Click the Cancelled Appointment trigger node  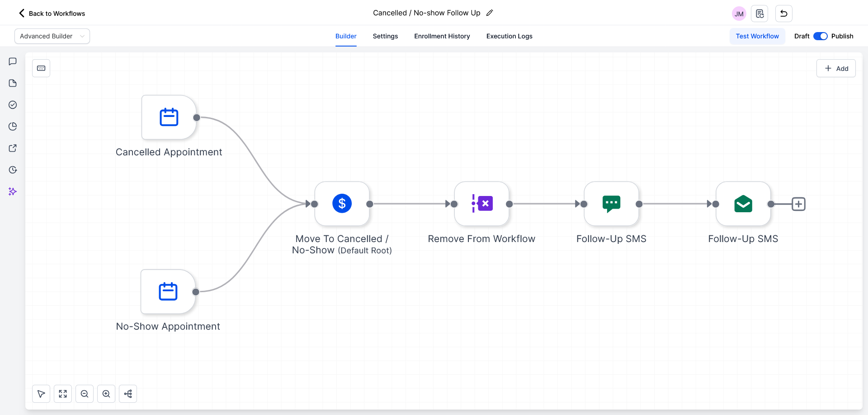[169, 117]
